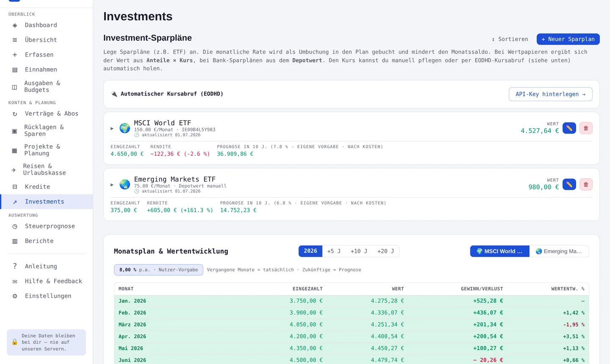Click the Steuerprognose clock icon
This screenshot has height=364, width=610.
coord(15,227)
